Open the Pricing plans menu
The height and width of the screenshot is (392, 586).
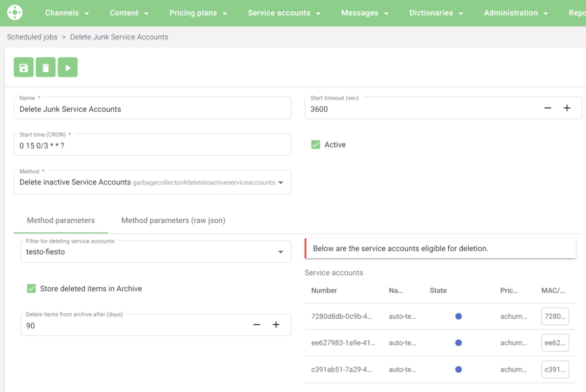point(198,13)
